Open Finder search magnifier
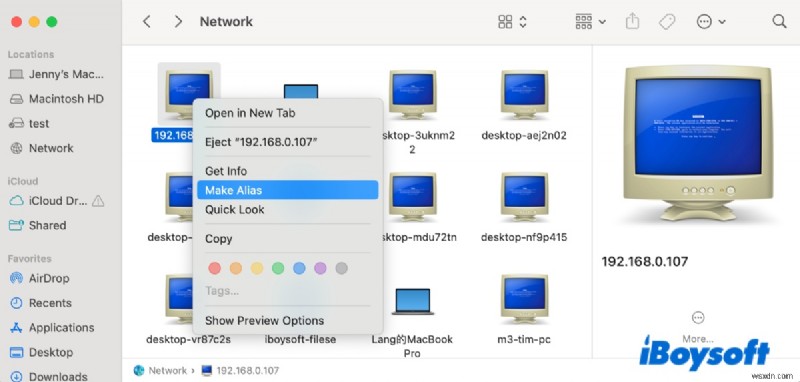 point(779,21)
